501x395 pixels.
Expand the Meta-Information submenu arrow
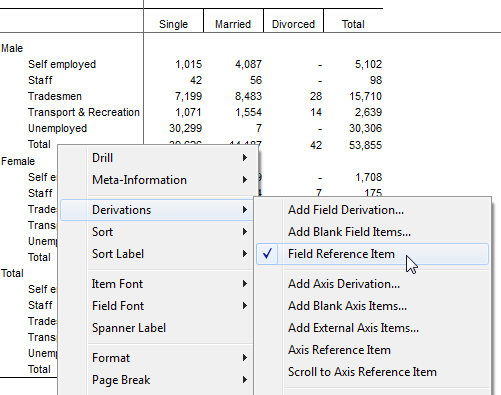point(245,180)
